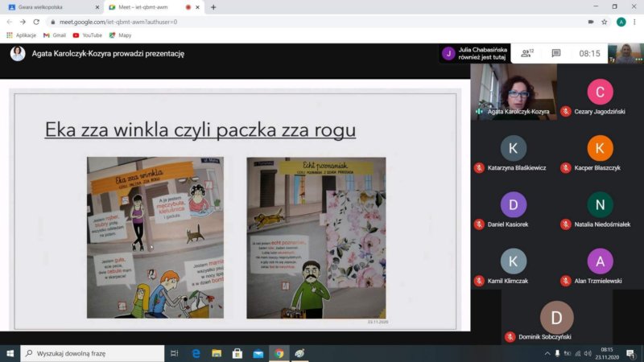Click muted mic icon beside Kacper Błaszczyk
Screen dimensions: 644x362
[566, 167]
